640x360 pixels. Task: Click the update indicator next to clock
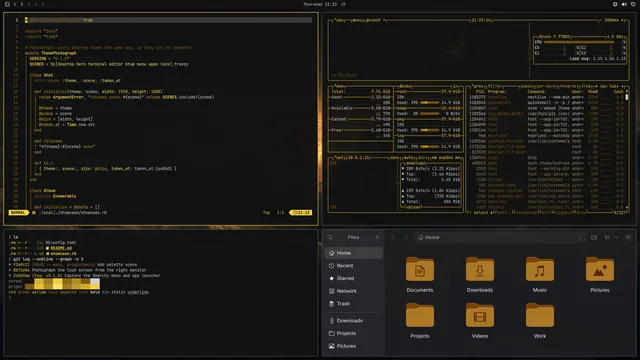coord(343,4)
